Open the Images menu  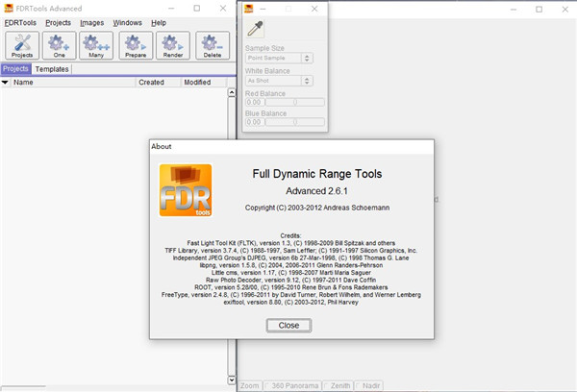click(x=92, y=22)
